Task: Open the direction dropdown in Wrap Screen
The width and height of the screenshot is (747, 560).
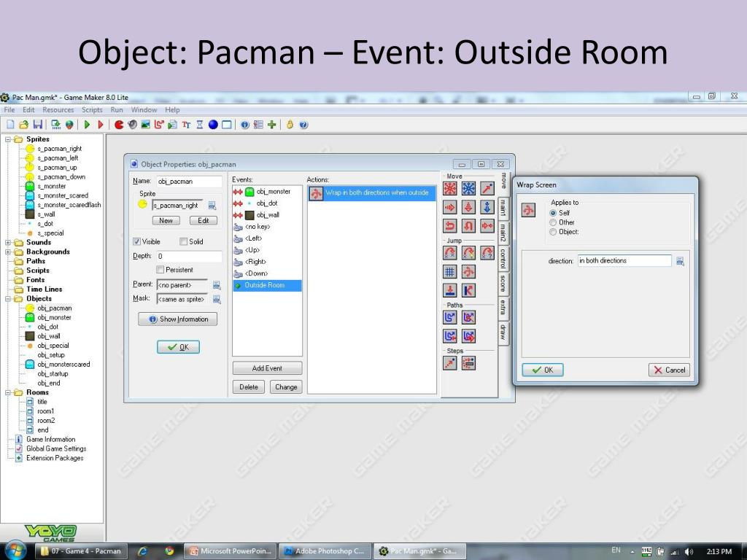Action: pos(681,261)
